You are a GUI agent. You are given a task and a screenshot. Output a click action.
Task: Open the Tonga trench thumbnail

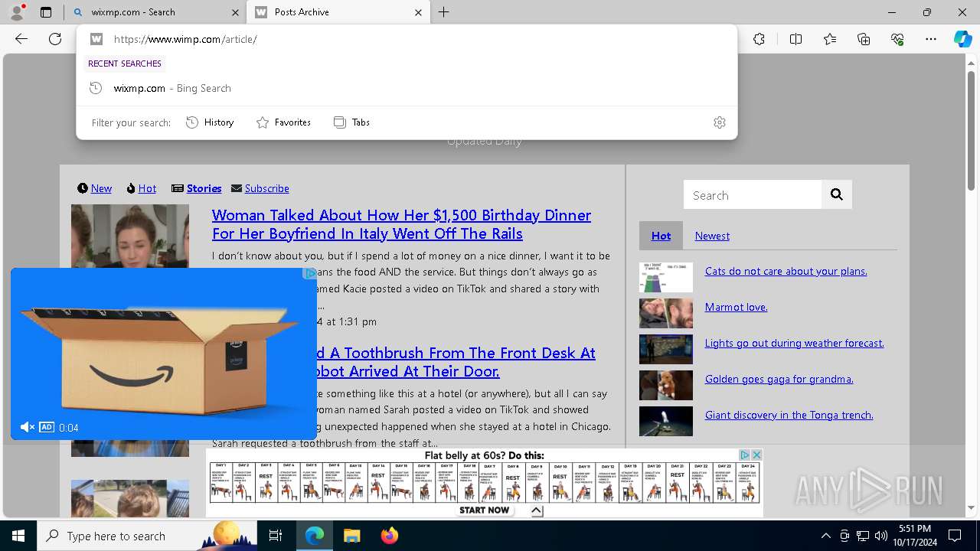[x=666, y=422]
